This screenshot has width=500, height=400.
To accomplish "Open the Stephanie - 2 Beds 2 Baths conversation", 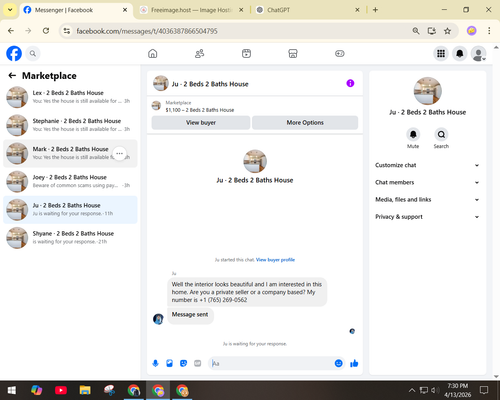I will [70, 125].
